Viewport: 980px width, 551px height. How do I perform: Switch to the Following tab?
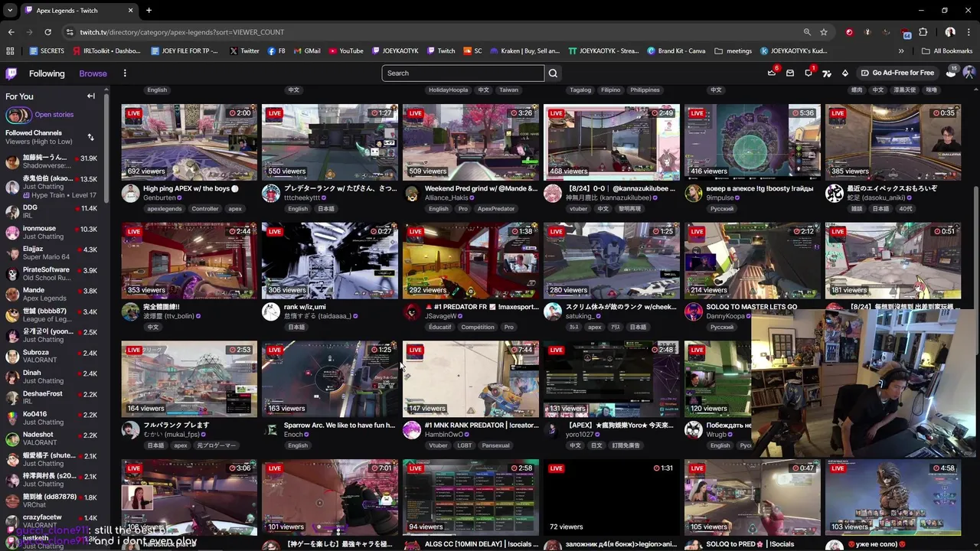tap(47, 73)
